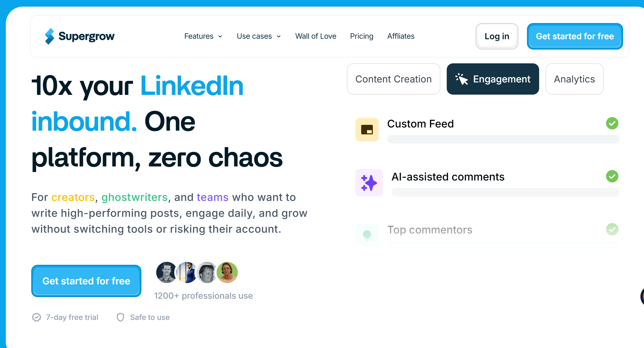The width and height of the screenshot is (644, 348).
Task: Click the first user avatar photo
Action: tap(166, 272)
